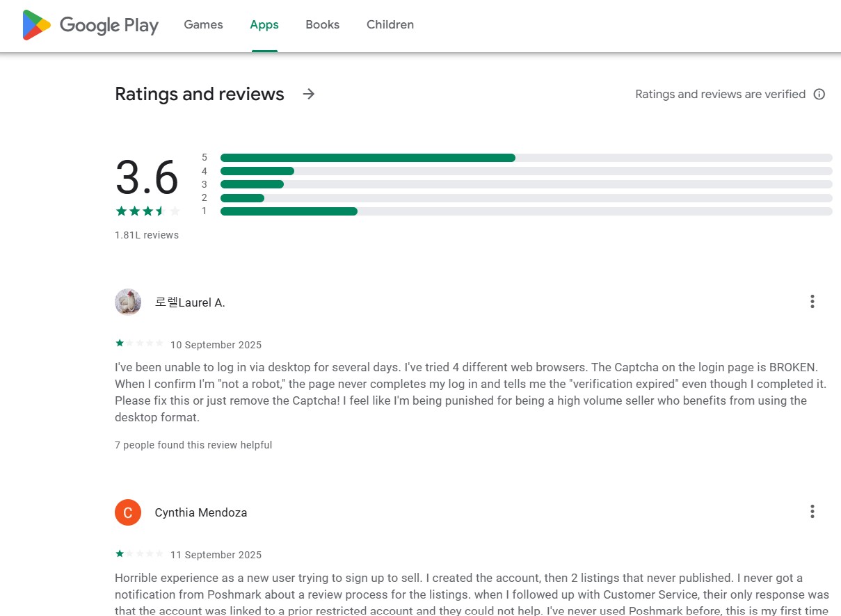841x616 pixels.
Task: Click the 4-star rating bar
Action: pyautogui.click(x=526, y=171)
